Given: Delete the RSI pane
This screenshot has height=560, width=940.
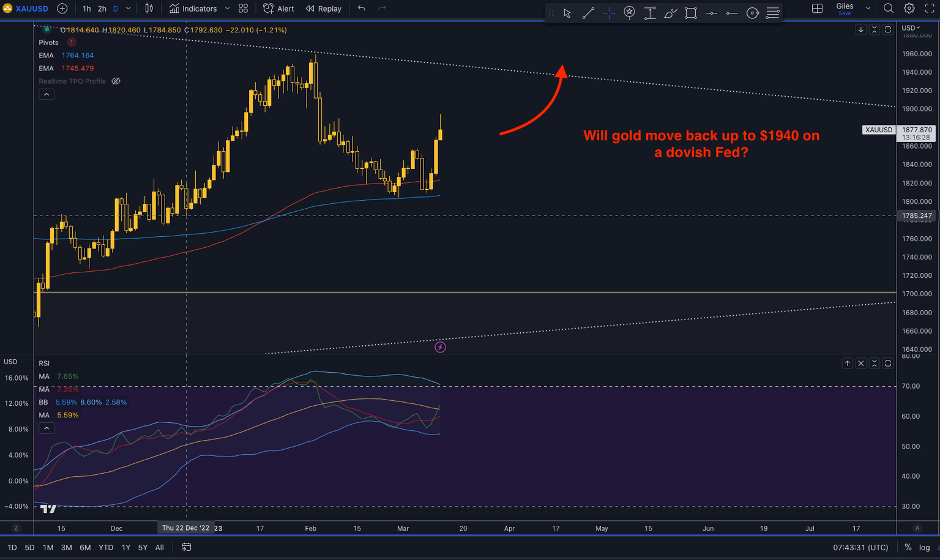Looking at the screenshot, I should [861, 364].
